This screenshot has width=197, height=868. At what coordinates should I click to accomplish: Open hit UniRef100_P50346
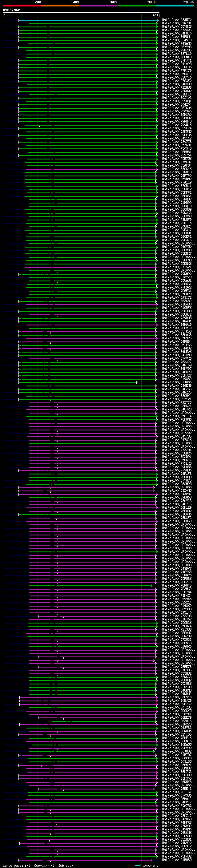(x=177, y=111)
